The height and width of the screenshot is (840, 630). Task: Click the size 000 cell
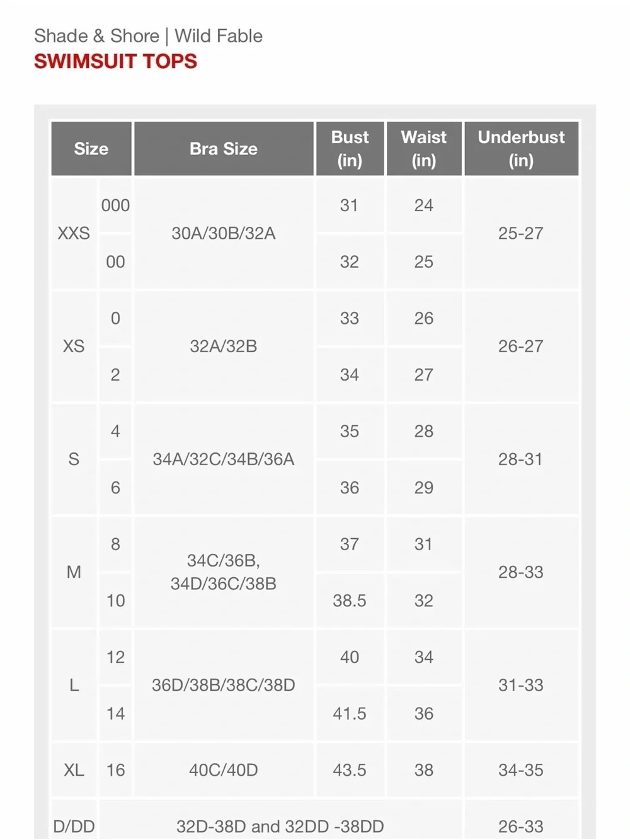[x=115, y=205]
